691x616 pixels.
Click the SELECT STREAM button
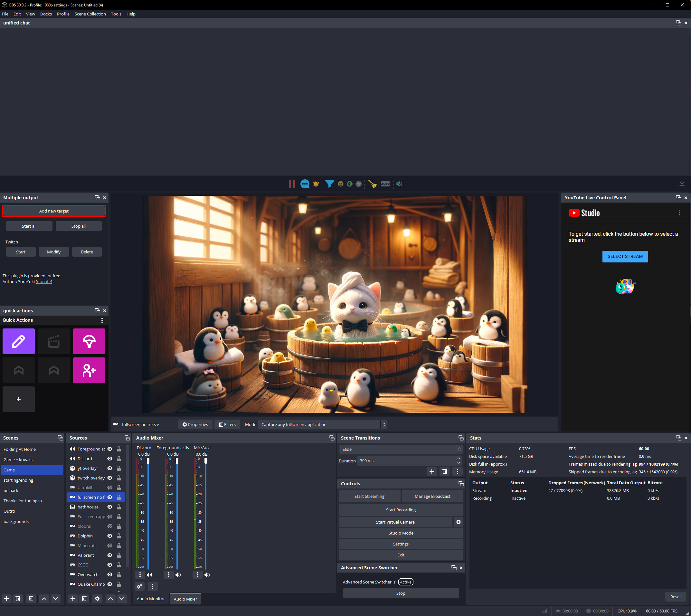point(625,256)
